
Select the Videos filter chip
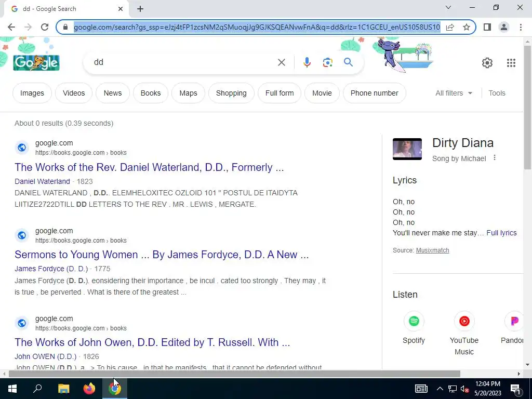[x=74, y=93]
